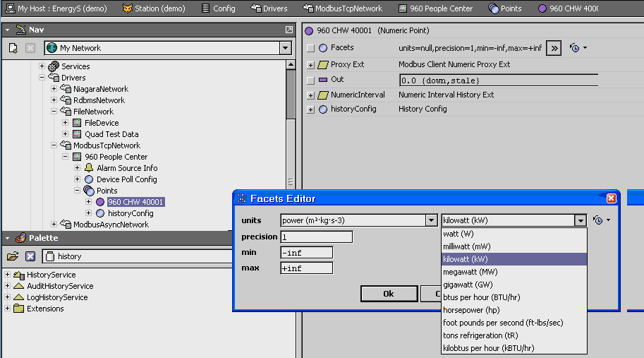Open the My Network dropdown in Nav

coord(285,48)
